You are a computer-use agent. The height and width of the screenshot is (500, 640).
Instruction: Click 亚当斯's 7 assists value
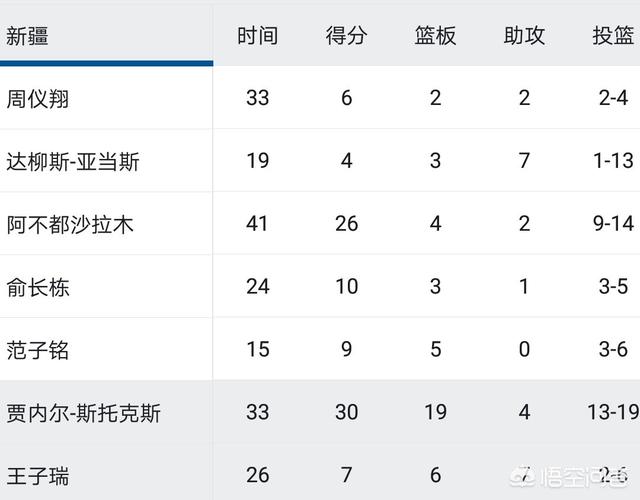[524, 160]
